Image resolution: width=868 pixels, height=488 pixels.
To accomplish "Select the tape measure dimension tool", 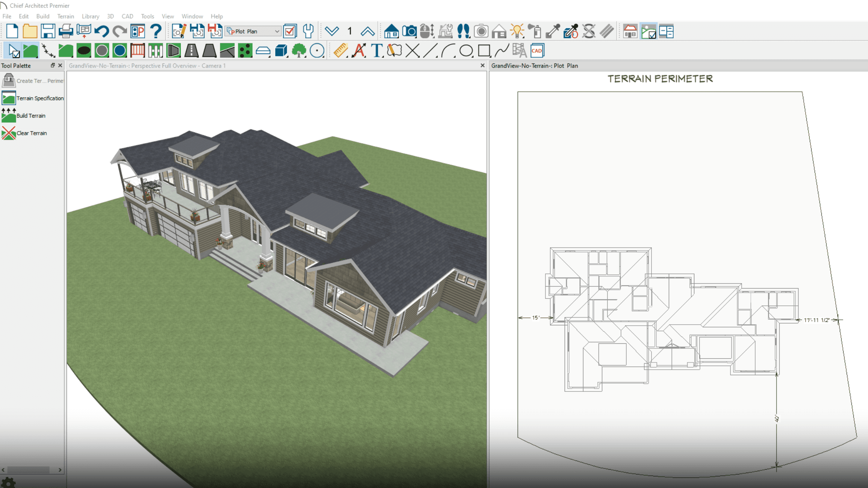I will click(340, 51).
